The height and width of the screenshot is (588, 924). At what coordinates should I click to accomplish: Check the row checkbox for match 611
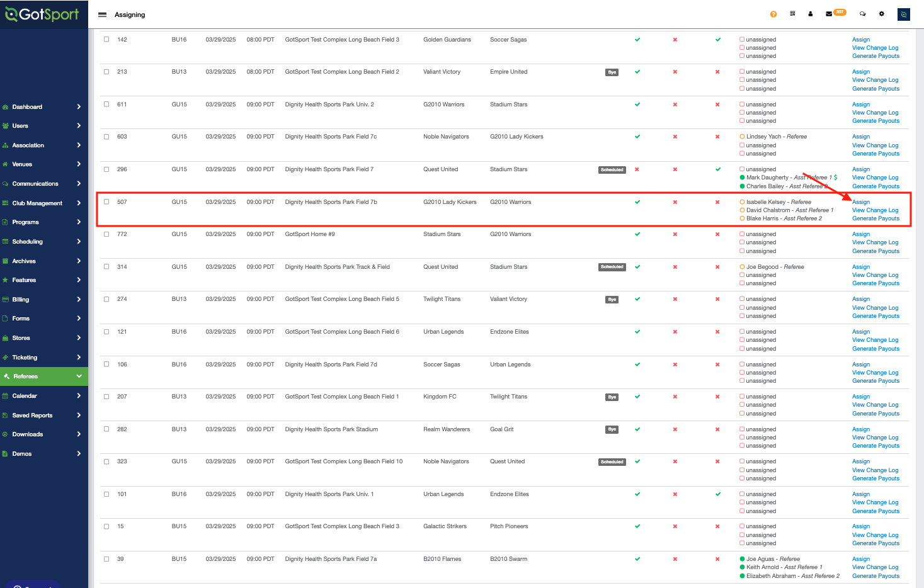click(x=106, y=104)
